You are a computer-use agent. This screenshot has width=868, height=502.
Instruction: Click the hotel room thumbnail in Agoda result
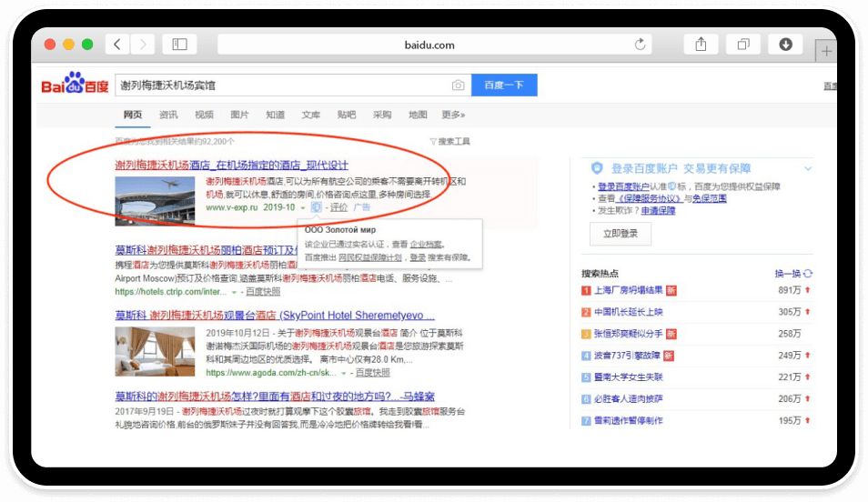(155, 351)
